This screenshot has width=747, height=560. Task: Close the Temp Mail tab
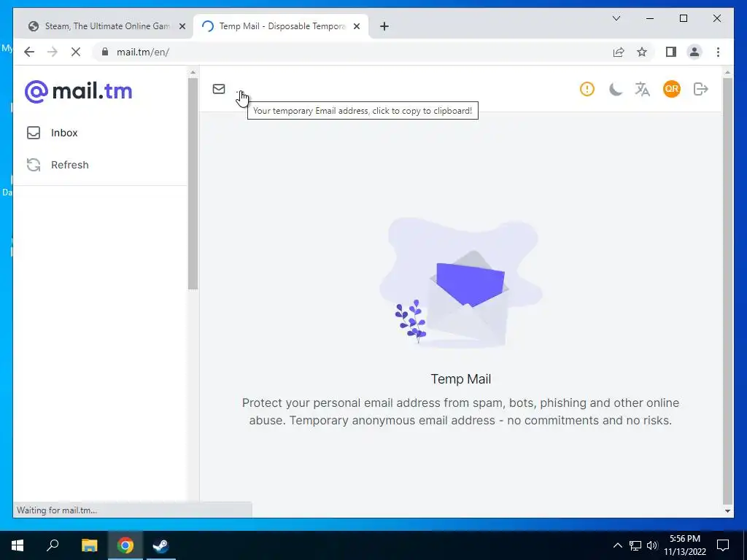pos(356,26)
